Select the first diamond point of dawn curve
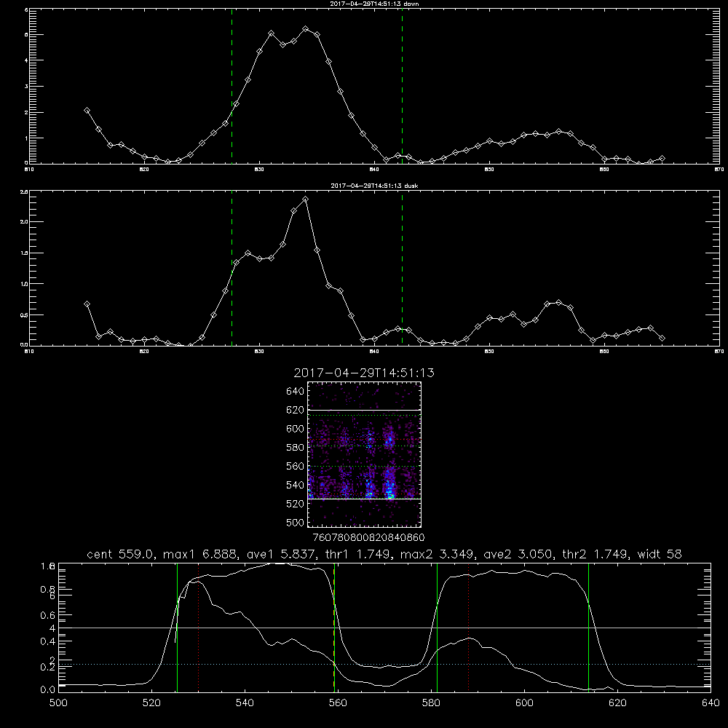 (87, 111)
